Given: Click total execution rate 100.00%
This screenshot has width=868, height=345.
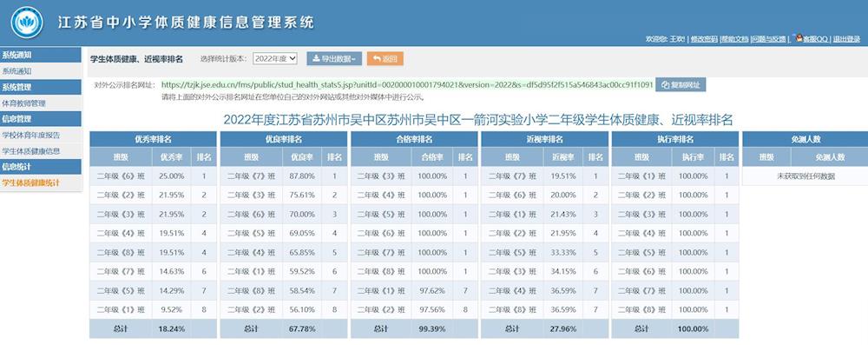Looking at the screenshot, I should tap(693, 328).
